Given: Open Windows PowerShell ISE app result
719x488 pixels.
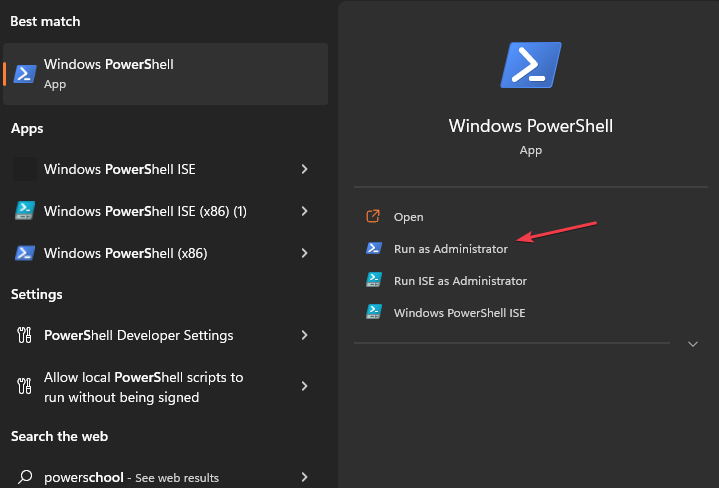Looking at the screenshot, I should click(166, 169).
